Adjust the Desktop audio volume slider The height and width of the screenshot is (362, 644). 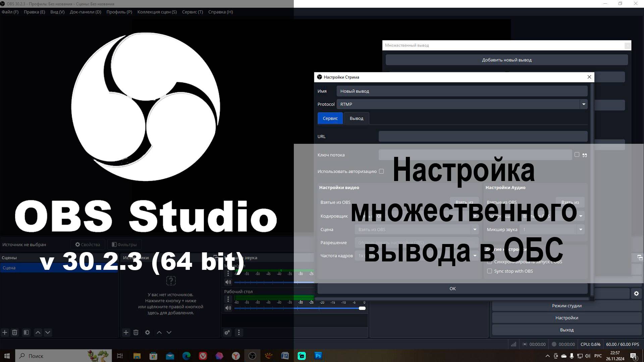point(362,308)
